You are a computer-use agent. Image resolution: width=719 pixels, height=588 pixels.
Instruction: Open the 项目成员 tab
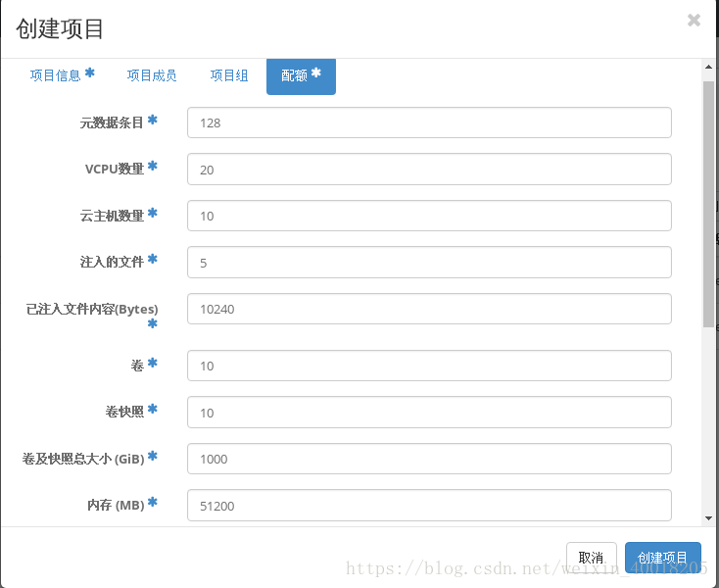point(152,75)
